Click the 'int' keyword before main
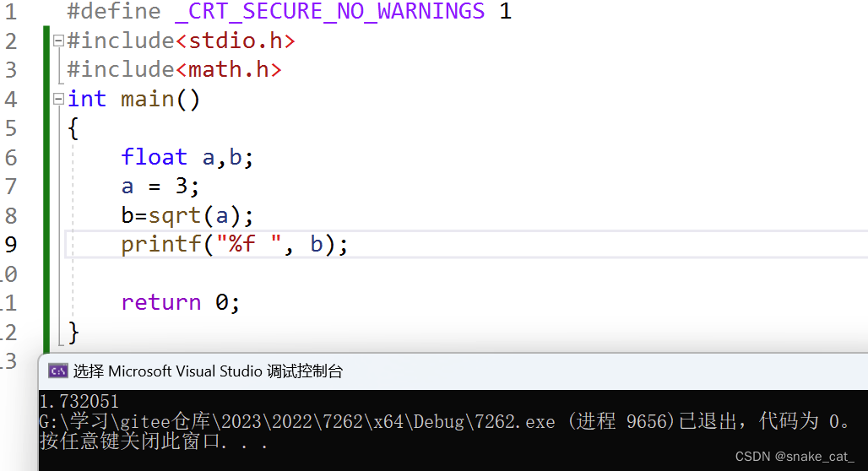Viewport: 868px width, 471px height. pos(87,99)
